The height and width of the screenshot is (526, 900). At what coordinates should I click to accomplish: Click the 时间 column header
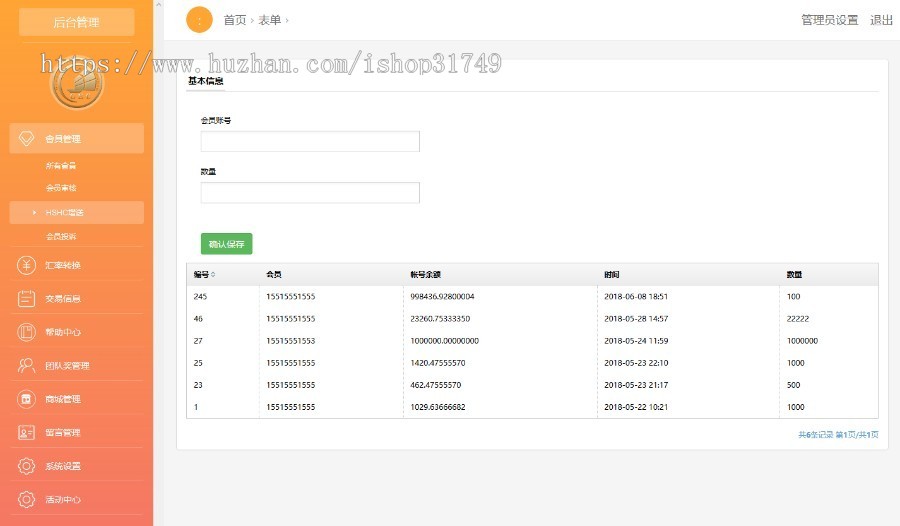point(612,274)
